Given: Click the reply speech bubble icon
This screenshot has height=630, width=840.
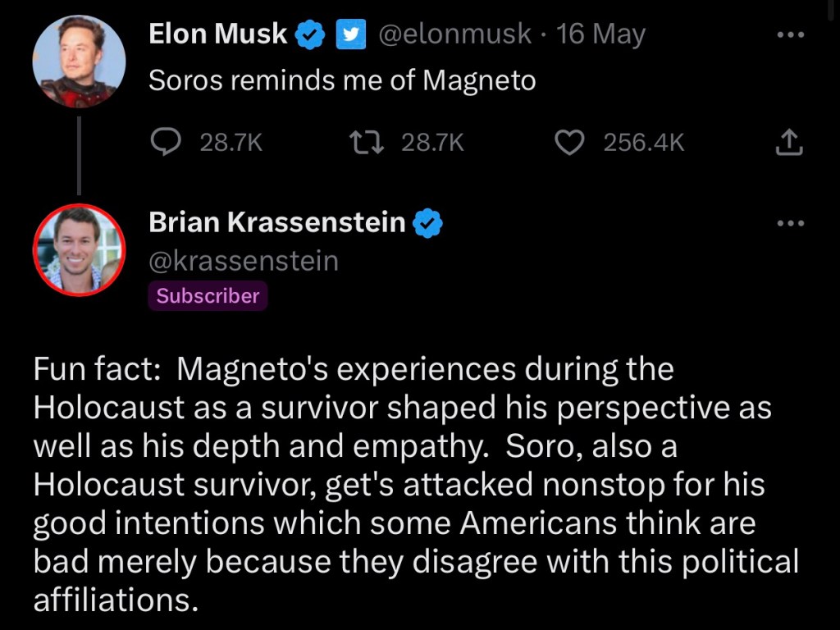Looking at the screenshot, I should pyautogui.click(x=167, y=144).
